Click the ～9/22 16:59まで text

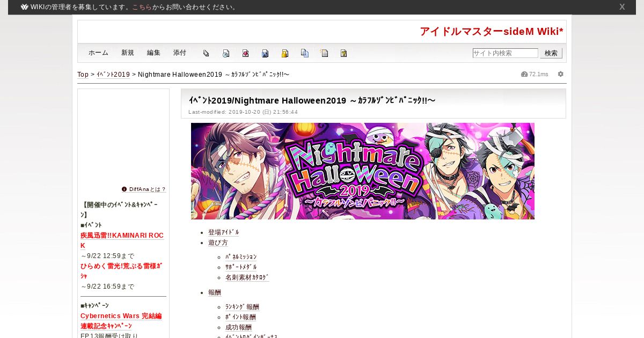pos(107,286)
